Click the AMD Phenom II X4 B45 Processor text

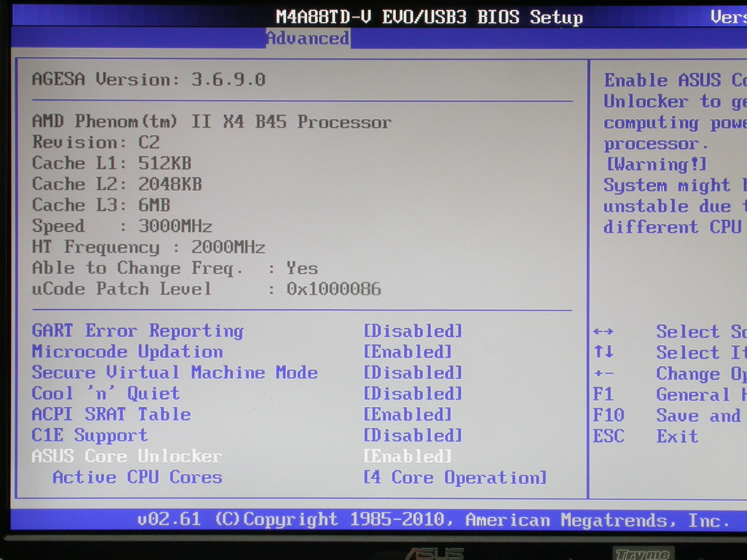(212, 122)
